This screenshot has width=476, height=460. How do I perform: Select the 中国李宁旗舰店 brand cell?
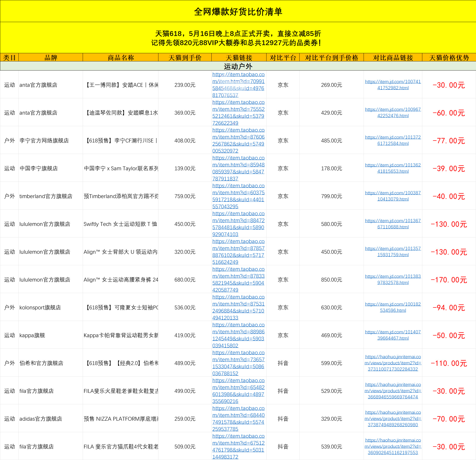[x=51, y=168]
